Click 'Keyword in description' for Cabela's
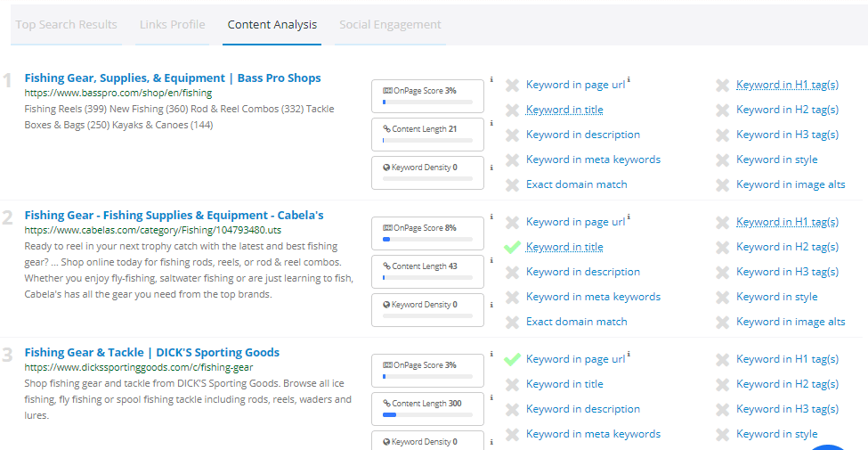The width and height of the screenshot is (868, 450). [583, 272]
